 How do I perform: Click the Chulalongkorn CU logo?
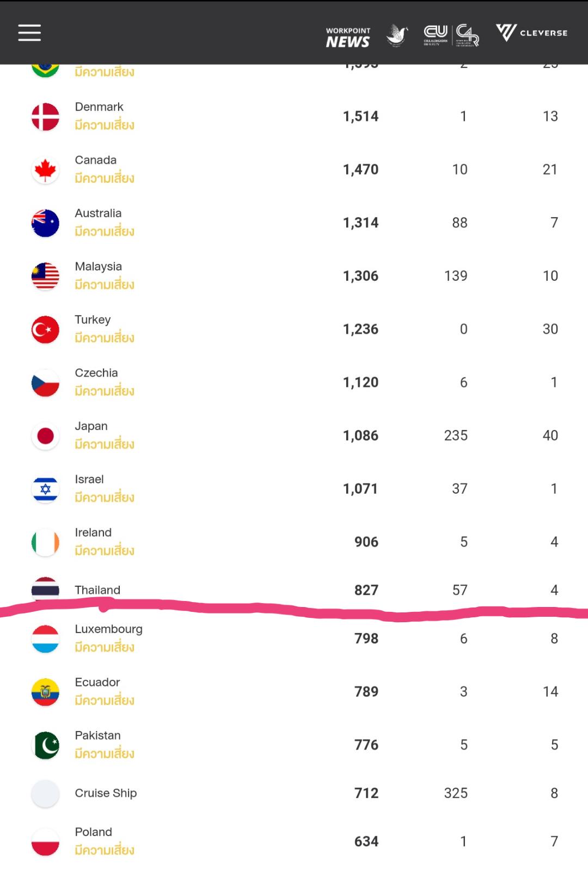point(436,34)
